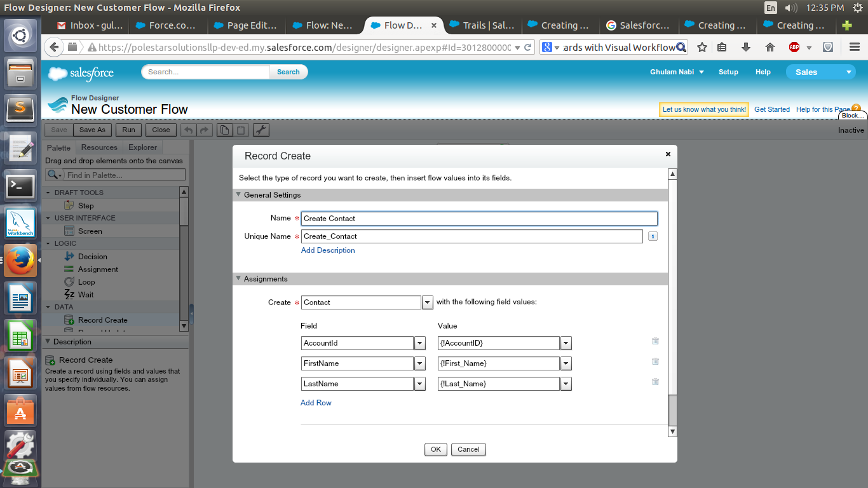Click the undo arrow in toolbar
868x488 pixels.
click(188, 130)
